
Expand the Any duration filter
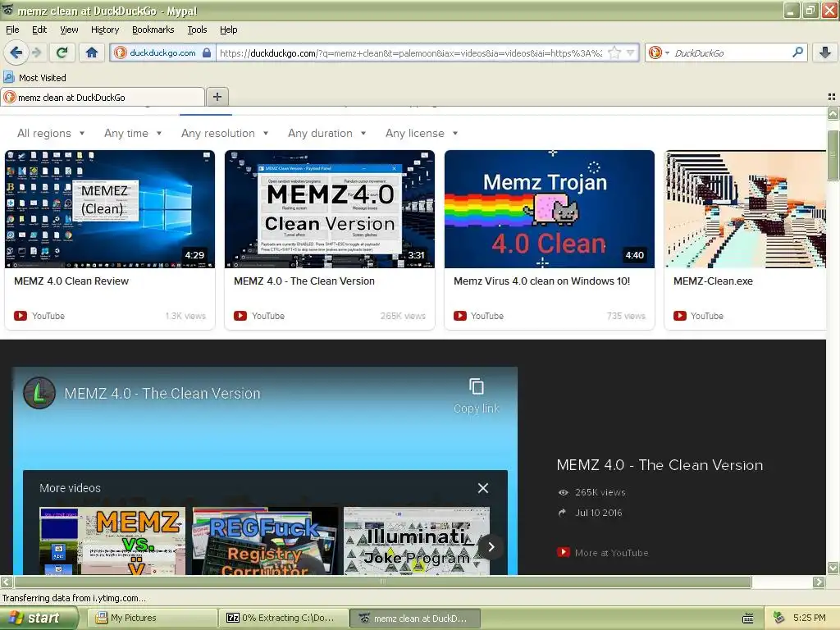pos(326,134)
